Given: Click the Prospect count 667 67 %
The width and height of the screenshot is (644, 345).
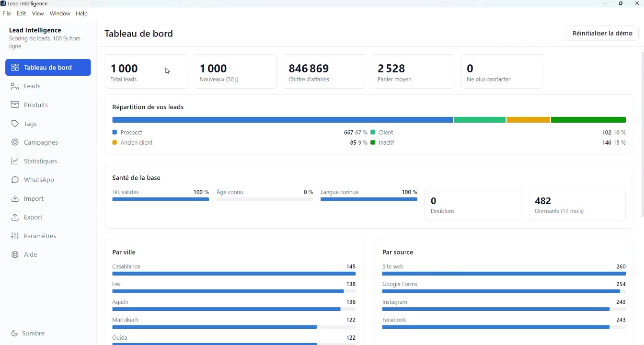Looking at the screenshot, I should click(x=356, y=132).
